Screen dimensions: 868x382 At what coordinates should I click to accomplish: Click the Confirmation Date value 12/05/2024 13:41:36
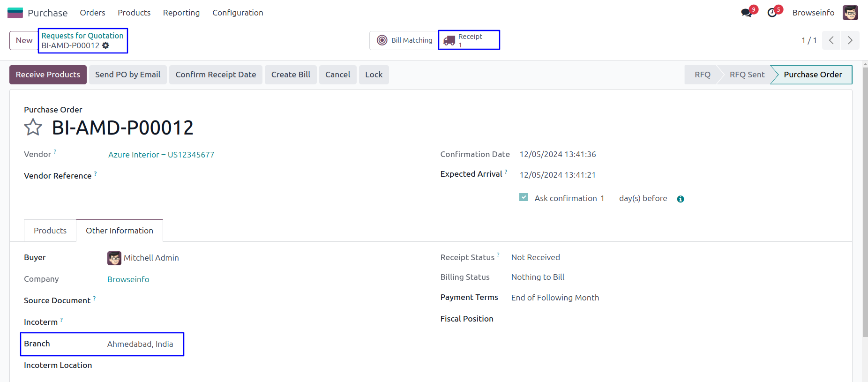[558, 154]
